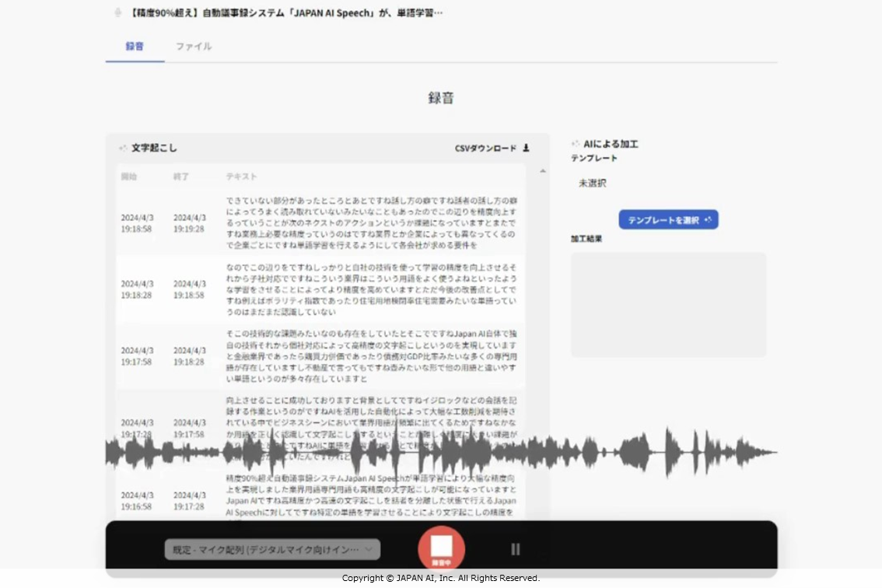
Task: Click the transcript text starting なのでこの辺りを
Action: [371, 289]
